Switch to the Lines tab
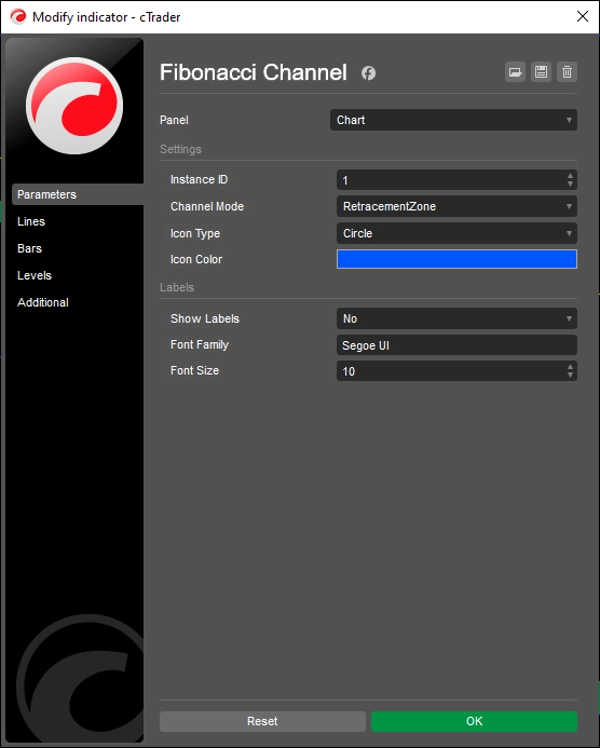Viewport: 600px width, 748px height. pyautogui.click(x=31, y=222)
